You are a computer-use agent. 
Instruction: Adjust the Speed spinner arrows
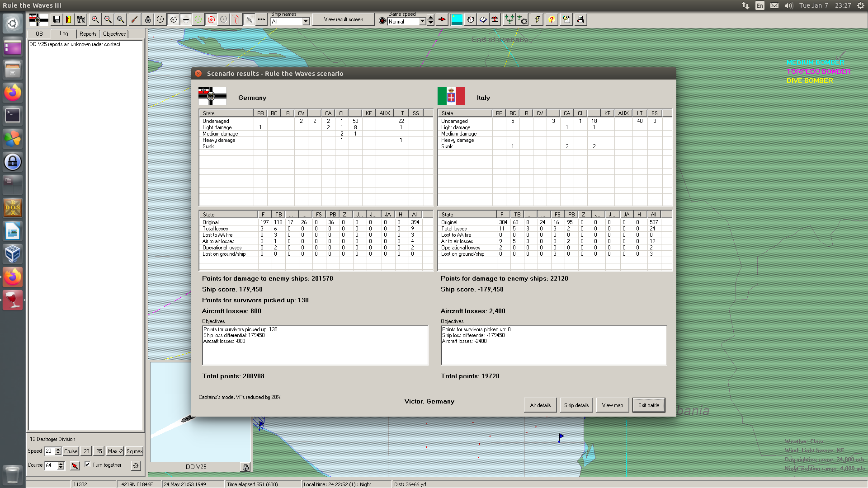coord(58,451)
